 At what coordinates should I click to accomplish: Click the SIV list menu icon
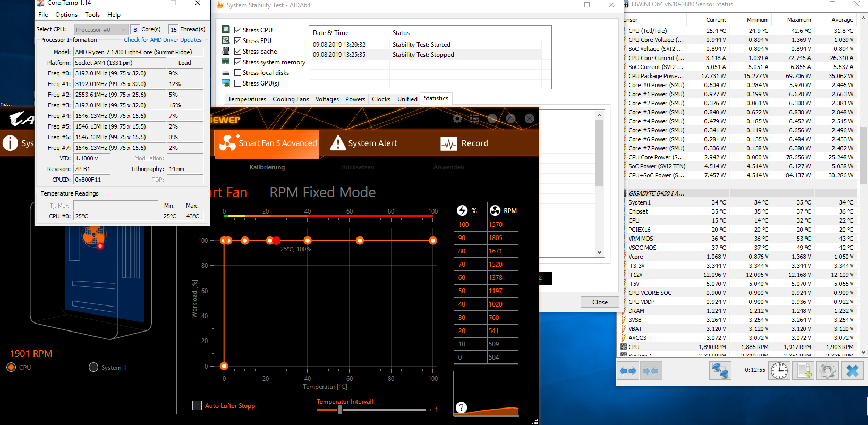click(x=474, y=118)
